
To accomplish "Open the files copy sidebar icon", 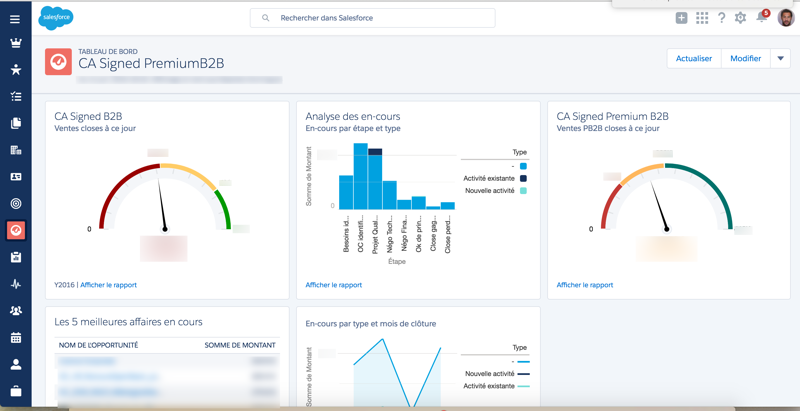I will pyautogui.click(x=16, y=123).
